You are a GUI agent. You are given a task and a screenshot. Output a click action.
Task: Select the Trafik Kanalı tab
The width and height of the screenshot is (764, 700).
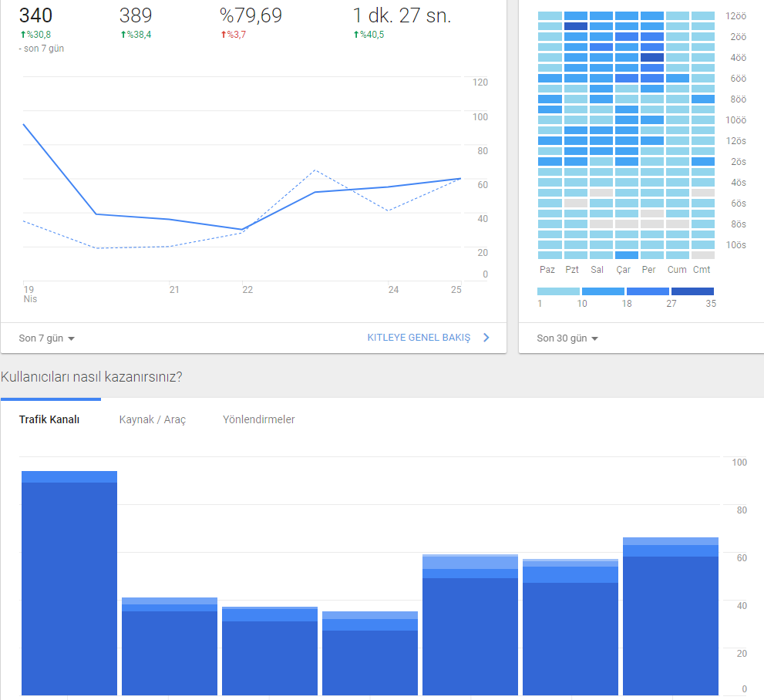pyautogui.click(x=49, y=419)
